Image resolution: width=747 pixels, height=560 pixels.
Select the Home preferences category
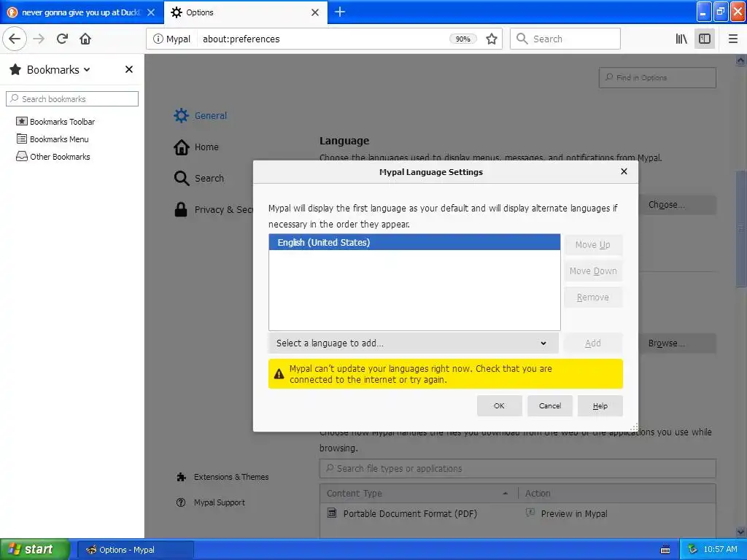pyautogui.click(x=196, y=147)
